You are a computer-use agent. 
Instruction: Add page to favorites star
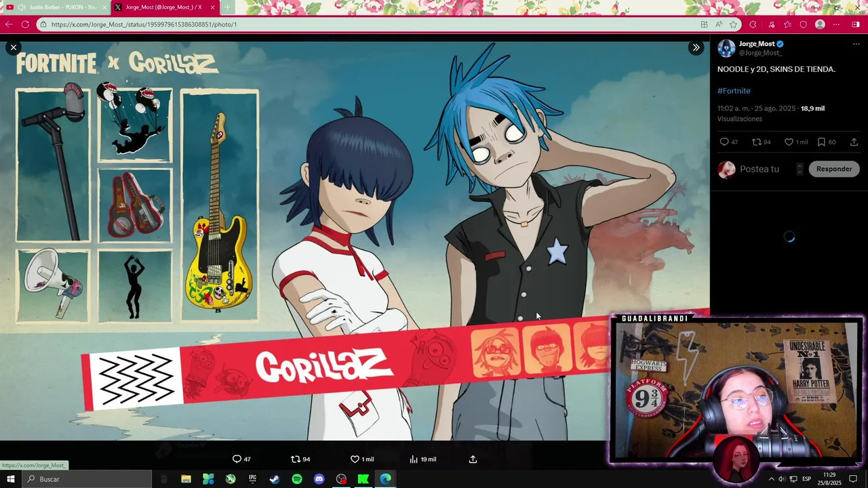coord(733,24)
